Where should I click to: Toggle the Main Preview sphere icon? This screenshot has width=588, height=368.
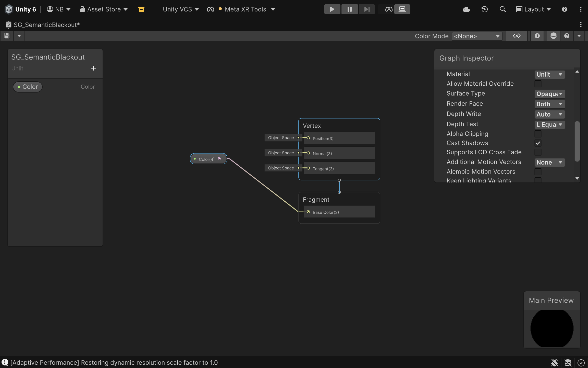[x=553, y=36]
